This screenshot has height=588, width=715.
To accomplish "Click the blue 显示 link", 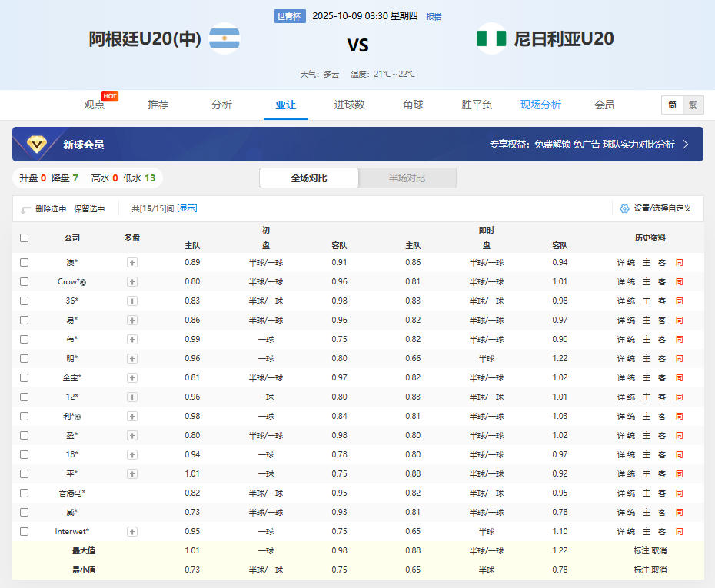I will (x=188, y=208).
